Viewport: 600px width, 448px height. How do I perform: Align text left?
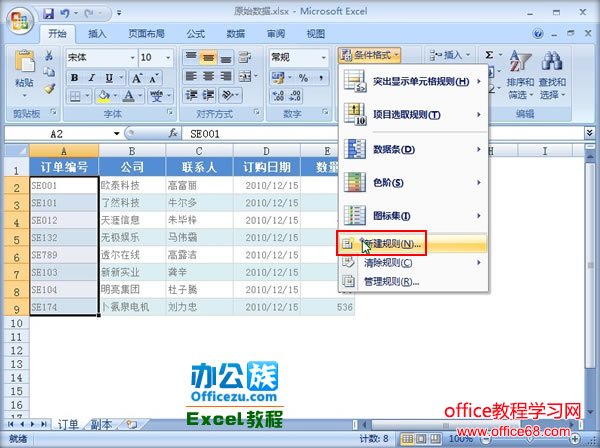[x=191, y=76]
